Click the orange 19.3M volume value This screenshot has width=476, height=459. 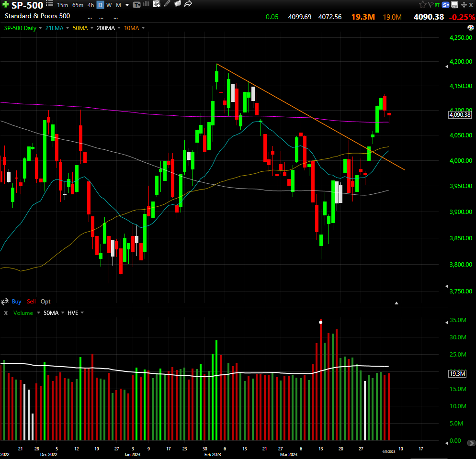click(x=363, y=17)
